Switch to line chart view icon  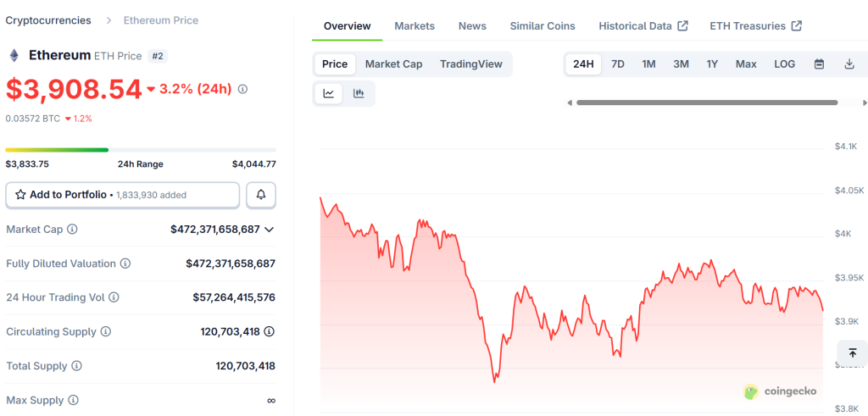pos(329,93)
